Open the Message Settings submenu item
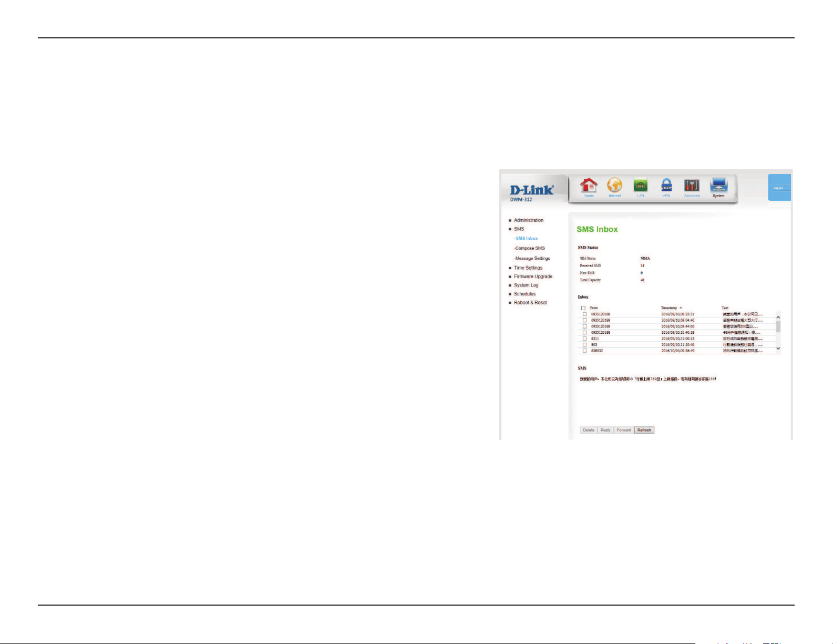Screen dimensions: 833x644 532,259
